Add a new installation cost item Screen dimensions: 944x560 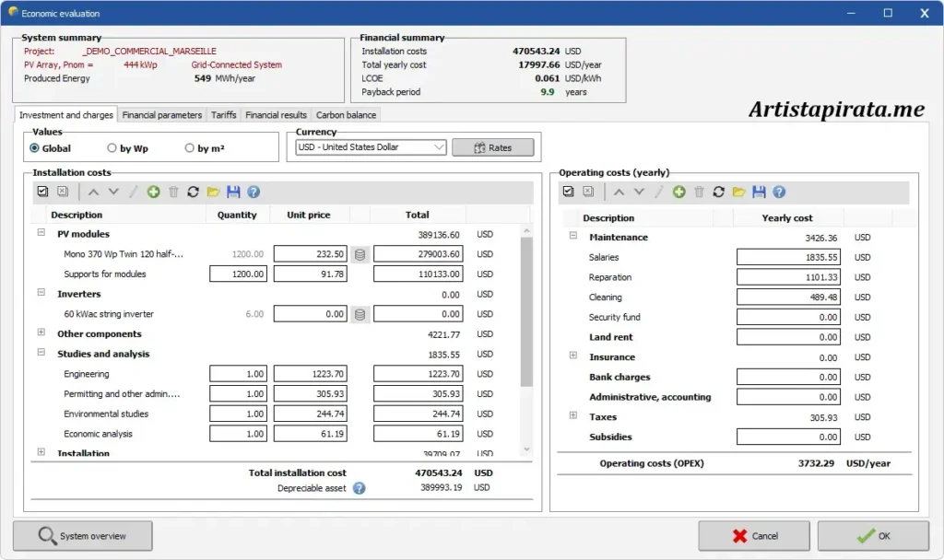coord(151,192)
